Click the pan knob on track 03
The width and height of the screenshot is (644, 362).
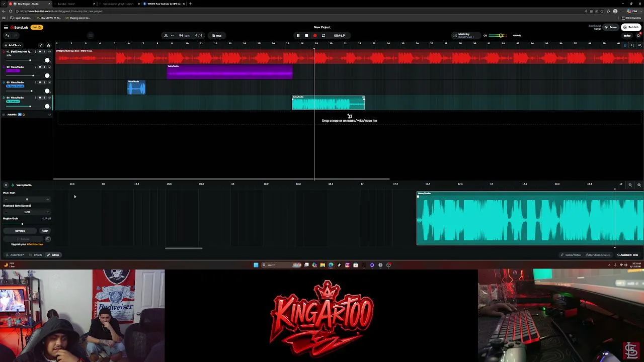click(x=47, y=91)
